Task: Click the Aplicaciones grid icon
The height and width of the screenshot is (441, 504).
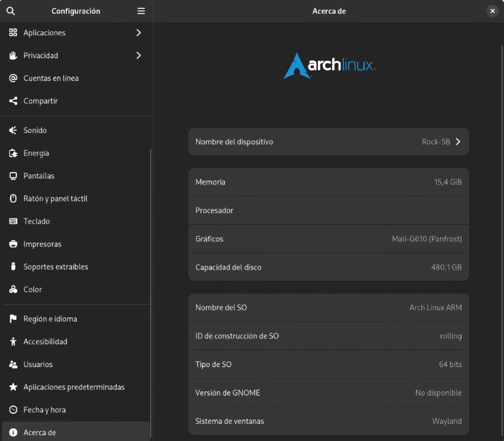Action: [x=13, y=33]
